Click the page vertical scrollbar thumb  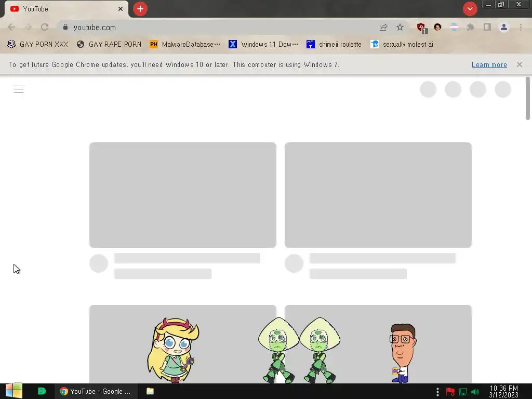(x=528, y=98)
